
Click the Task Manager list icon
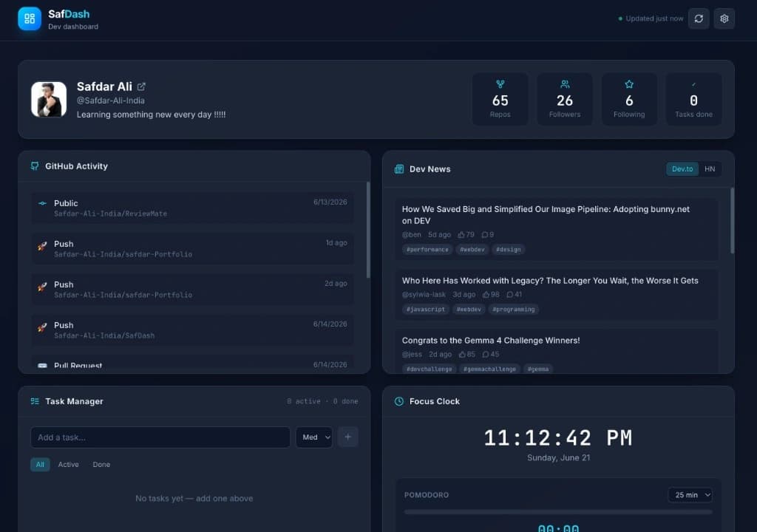(35, 401)
